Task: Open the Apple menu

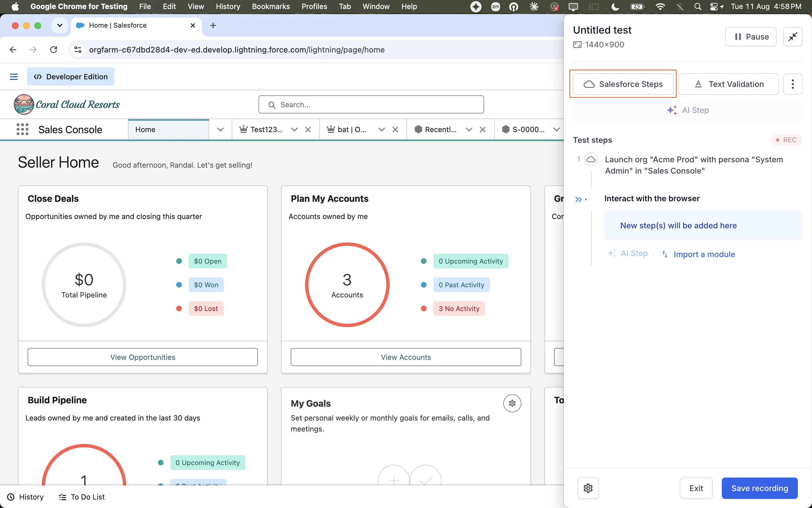Action: click(x=15, y=7)
